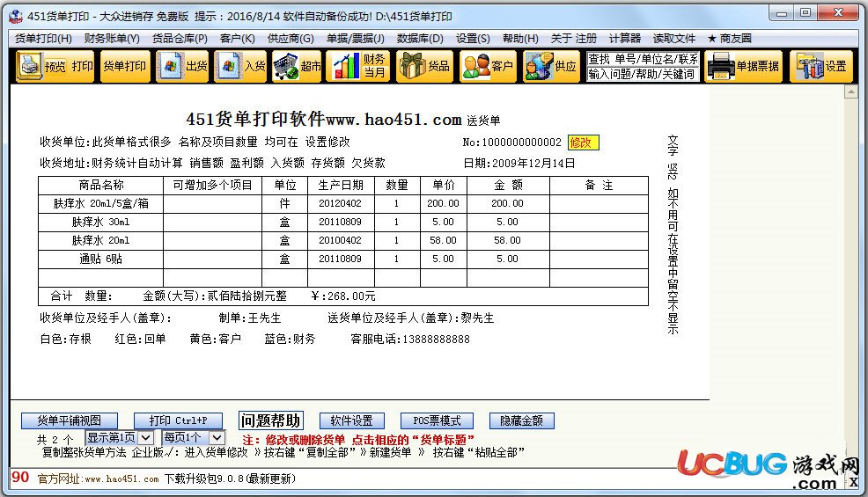Click 隐藏金额 button
The height and width of the screenshot is (497, 868).
[521, 420]
